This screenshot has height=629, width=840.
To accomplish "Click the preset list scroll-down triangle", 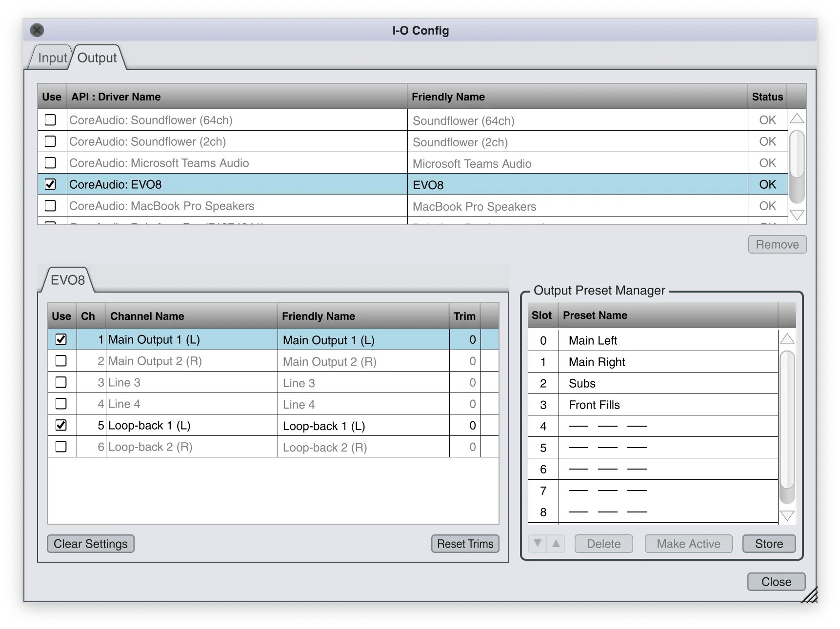I will tap(786, 514).
